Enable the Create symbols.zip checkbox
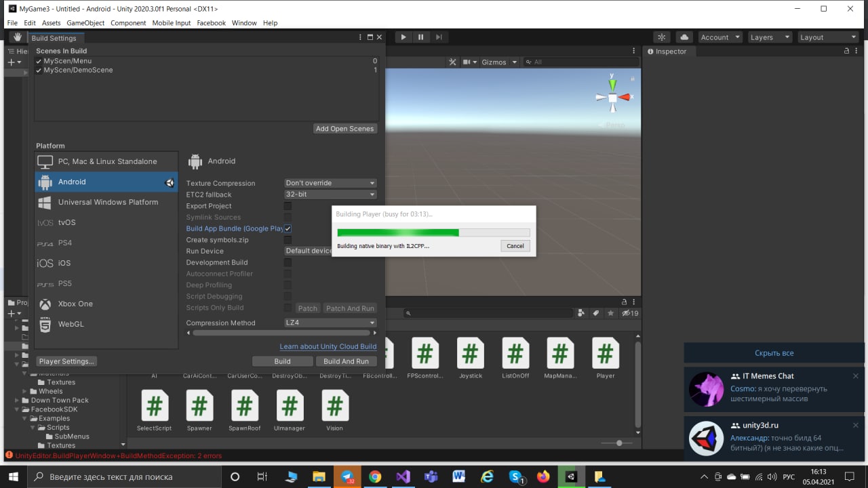 click(288, 240)
